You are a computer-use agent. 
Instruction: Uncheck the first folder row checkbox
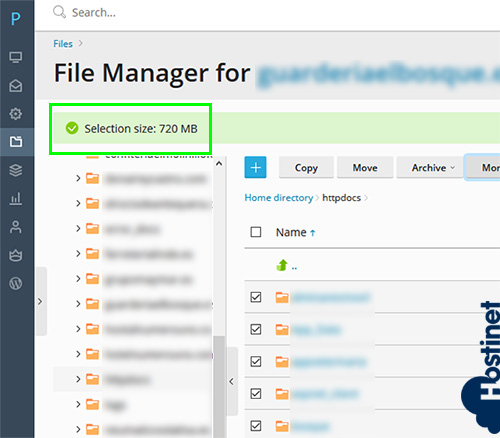point(256,297)
